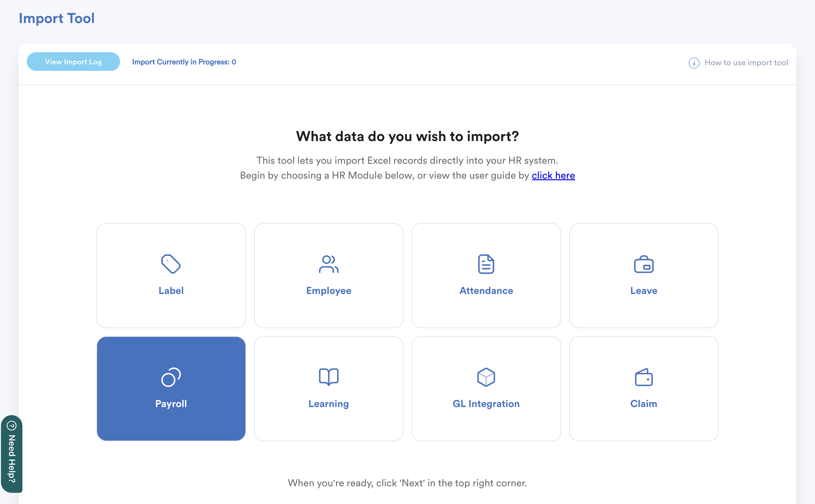Click the Payroll coins icon

pyautogui.click(x=171, y=377)
